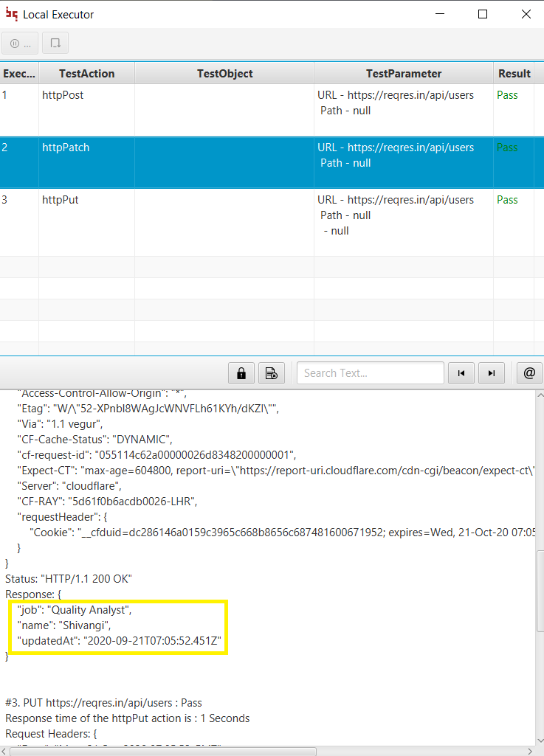Screen dimensions: 544x756
Task: Click the scroll down arrow of log pane
Action: 540,741
